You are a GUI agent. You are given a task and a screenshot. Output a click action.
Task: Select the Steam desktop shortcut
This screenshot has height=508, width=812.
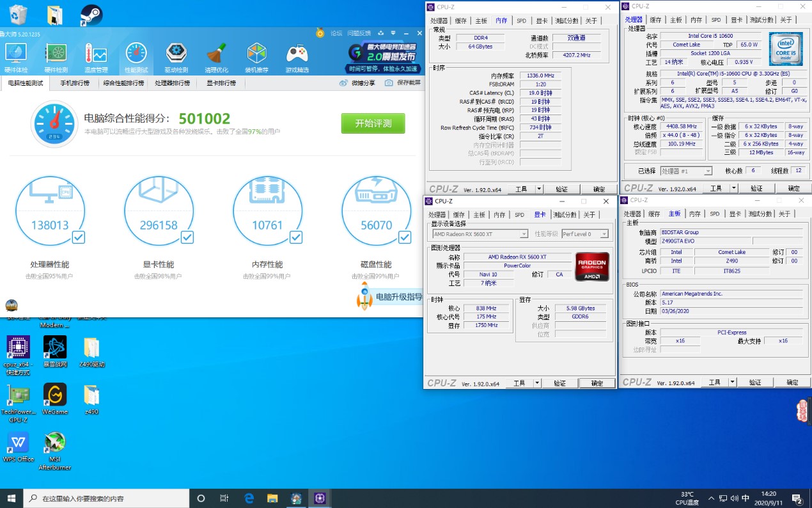click(x=91, y=14)
